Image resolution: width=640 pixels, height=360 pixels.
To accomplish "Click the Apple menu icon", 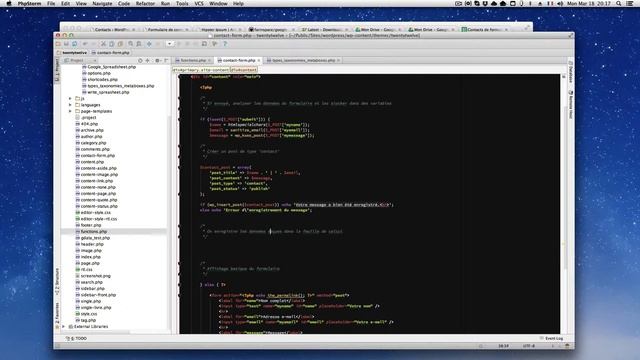I will click(9, 3).
